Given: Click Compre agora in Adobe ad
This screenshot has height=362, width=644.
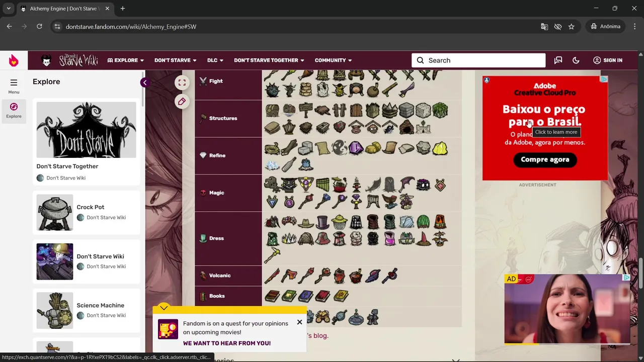Looking at the screenshot, I should coord(545,159).
